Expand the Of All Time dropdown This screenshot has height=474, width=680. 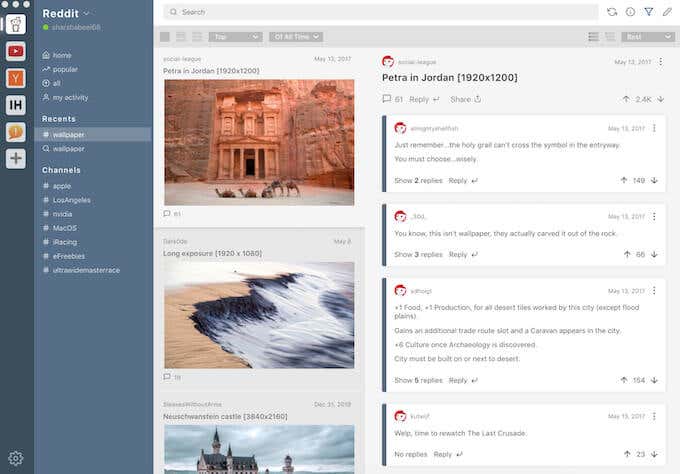297,37
